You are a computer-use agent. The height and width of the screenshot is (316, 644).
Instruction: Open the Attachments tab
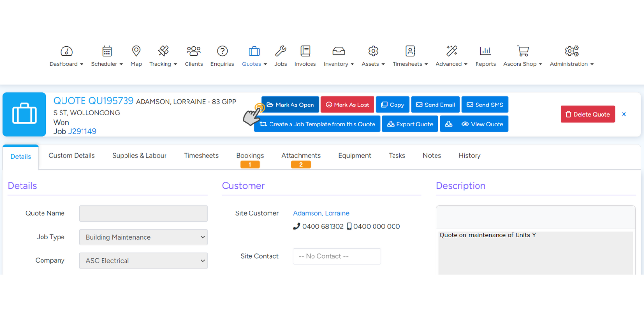pyautogui.click(x=301, y=156)
